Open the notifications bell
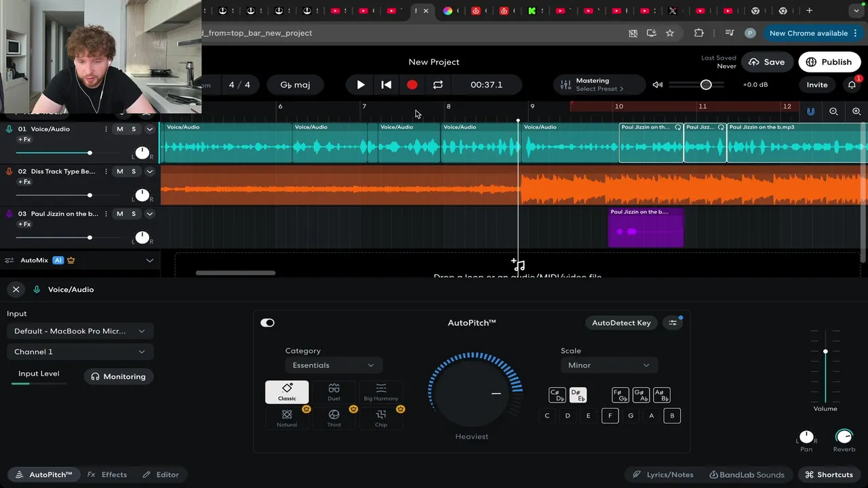The width and height of the screenshot is (868, 488). (852, 85)
